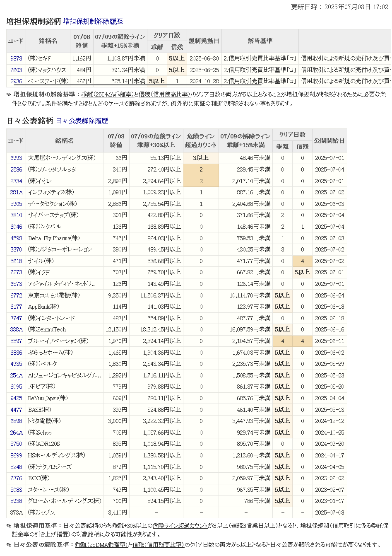Viewport: 392px width, 556px height.
Task: Select stock code 254A link
Action: tap(16, 375)
